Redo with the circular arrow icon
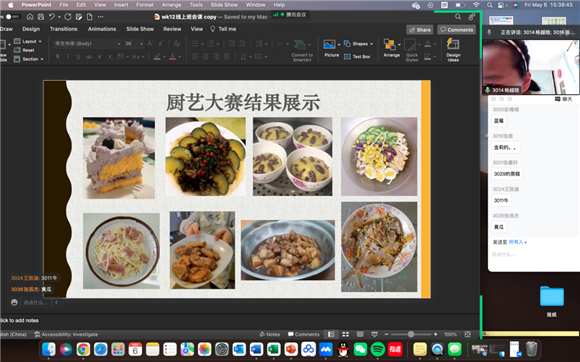This screenshot has width=580, height=362. click(x=68, y=17)
